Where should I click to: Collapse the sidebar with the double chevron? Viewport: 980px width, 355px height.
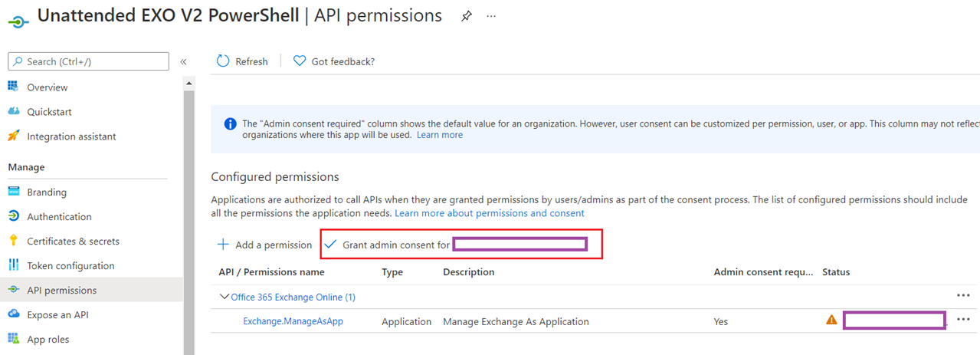click(184, 61)
